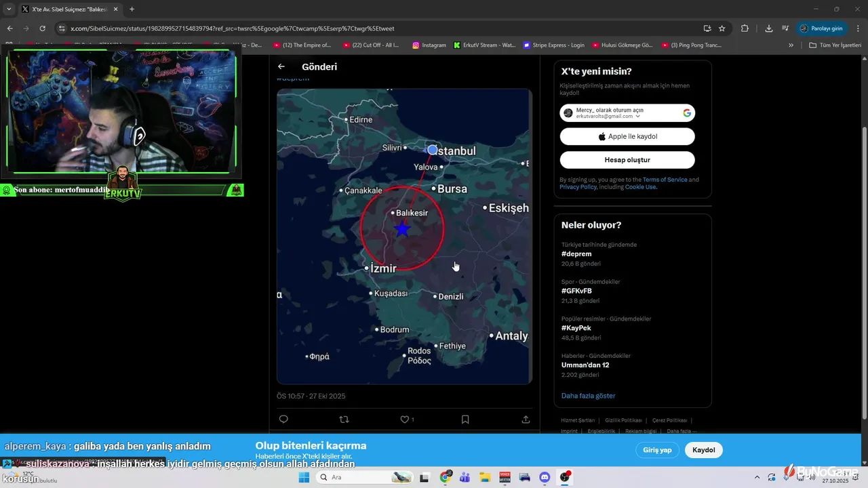
Task: Click the browser back arrow
Action: pos(9,28)
